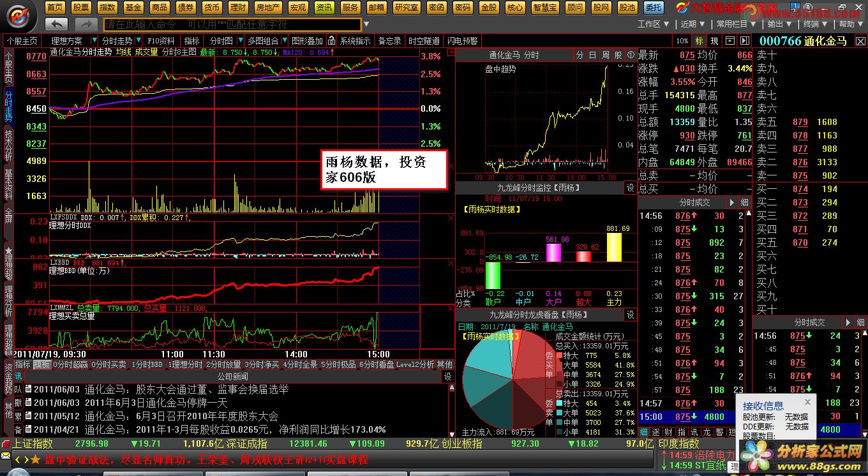This screenshot has width=868, height=476.
Task: Select the 模板 template tab
Action: click(x=42, y=364)
